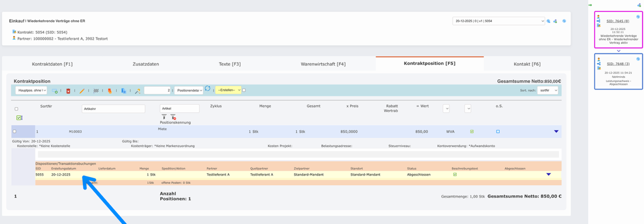The width and height of the screenshot is (644, 224).
Task: Open the Hauptpos. ohne dropdown
Action: tap(31, 90)
